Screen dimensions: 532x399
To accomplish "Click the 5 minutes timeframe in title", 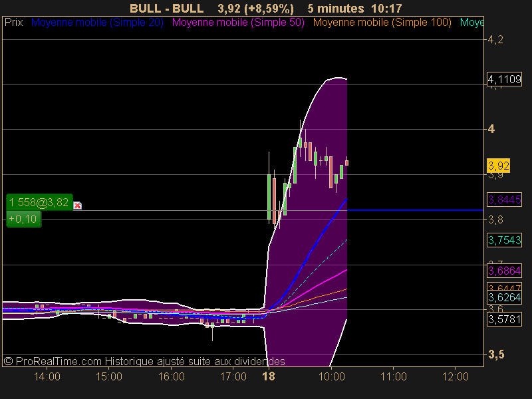I will click(x=336, y=8).
